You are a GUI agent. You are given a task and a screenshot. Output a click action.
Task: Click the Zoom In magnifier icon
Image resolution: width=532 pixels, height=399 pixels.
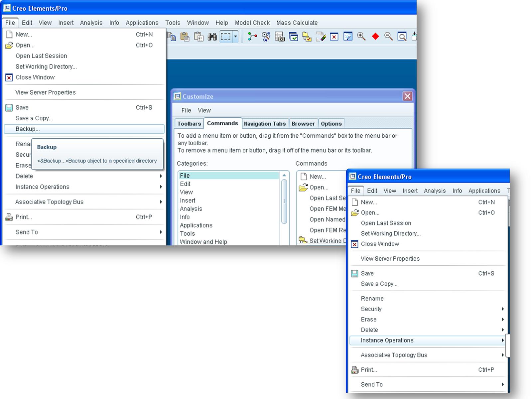[361, 36]
